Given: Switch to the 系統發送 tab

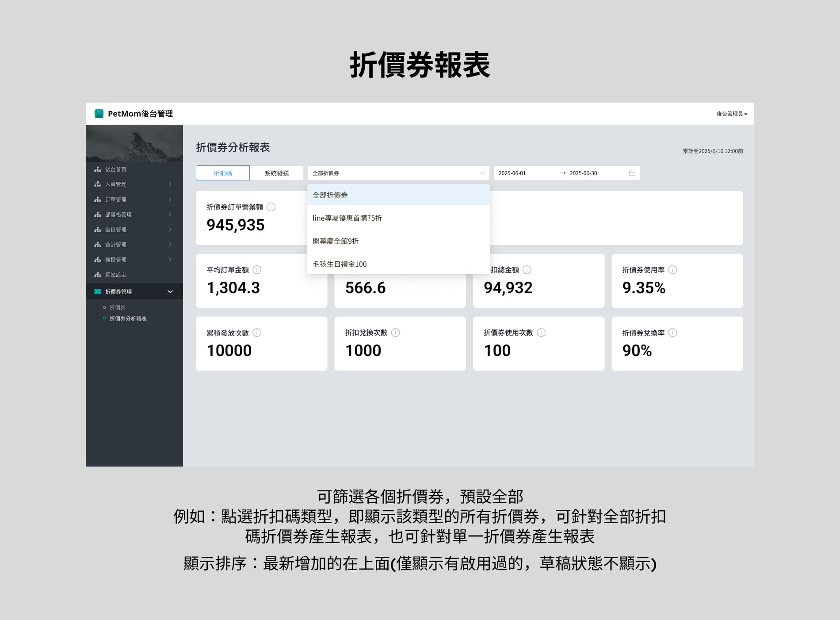Looking at the screenshot, I should tap(277, 173).
